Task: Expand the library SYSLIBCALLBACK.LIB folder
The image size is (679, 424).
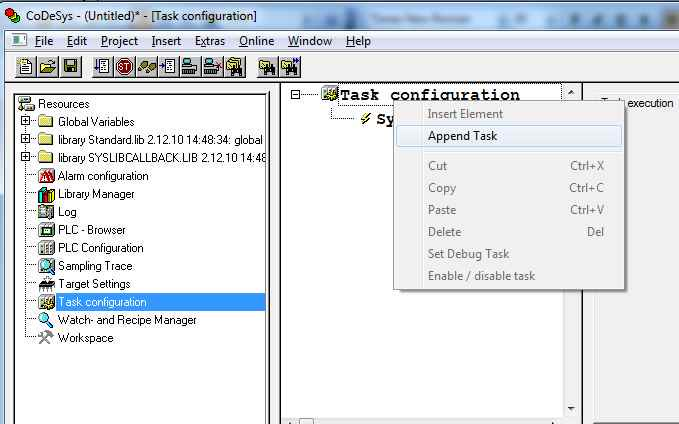Action: [26, 156]
